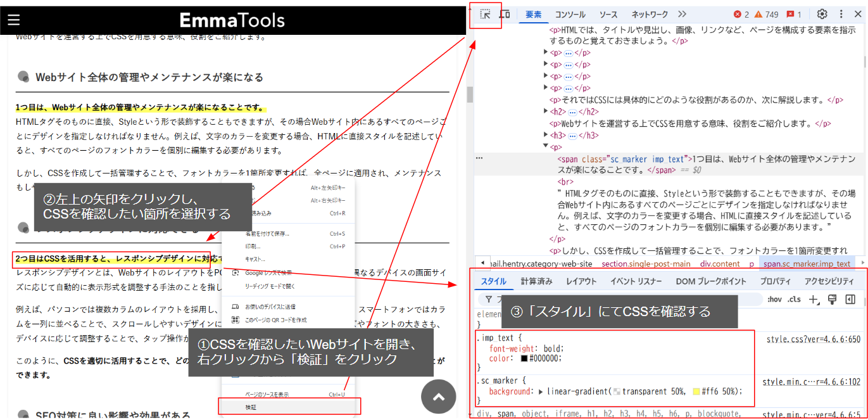868x420 pixels.
Task: Select 計算済み tab in Styles pane
Action: [x=536, y=281]
